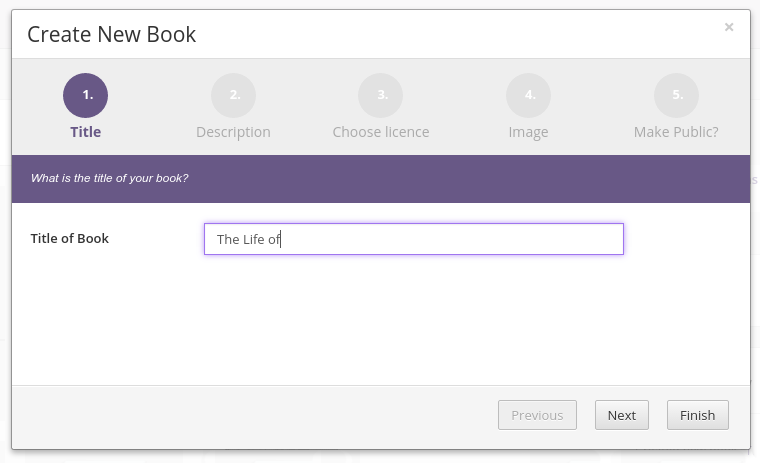
Task: Select the Title step label
Action: [x=85, y=132]
